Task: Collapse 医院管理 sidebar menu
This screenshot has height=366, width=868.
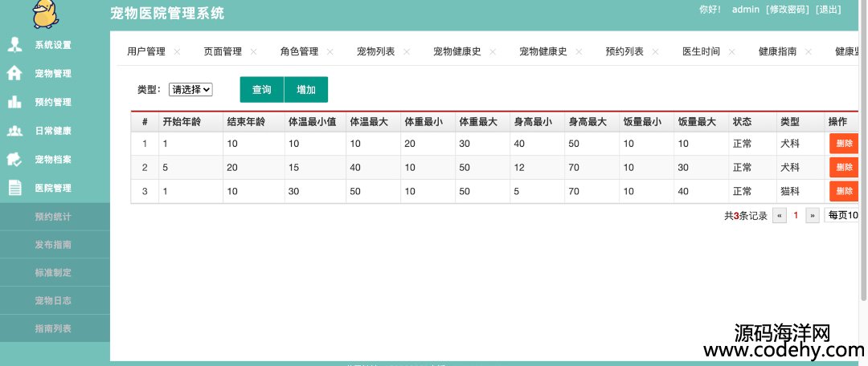Action: coord(55,188)
